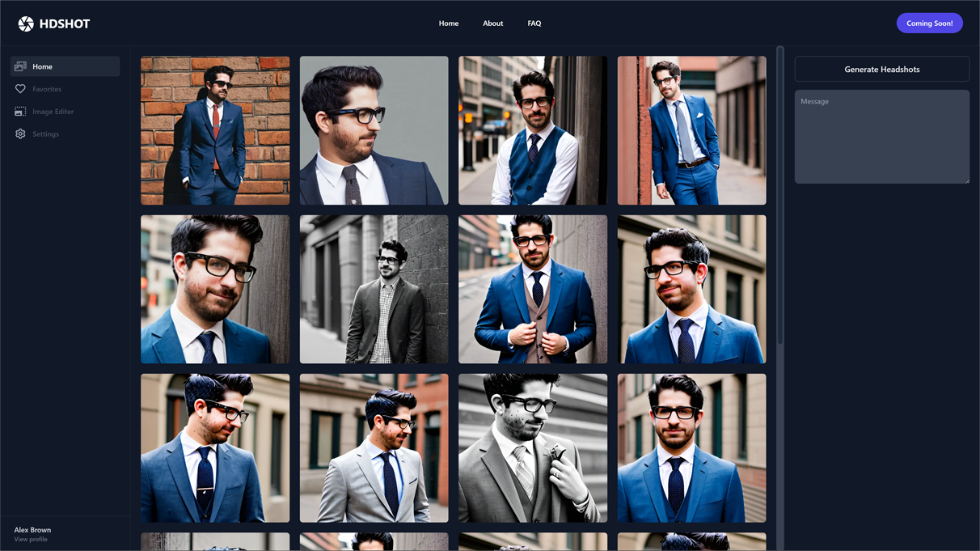This screenshot has width=980, height=551.
Task: Focus the Message text area
Action: click(x=881, y=137)
